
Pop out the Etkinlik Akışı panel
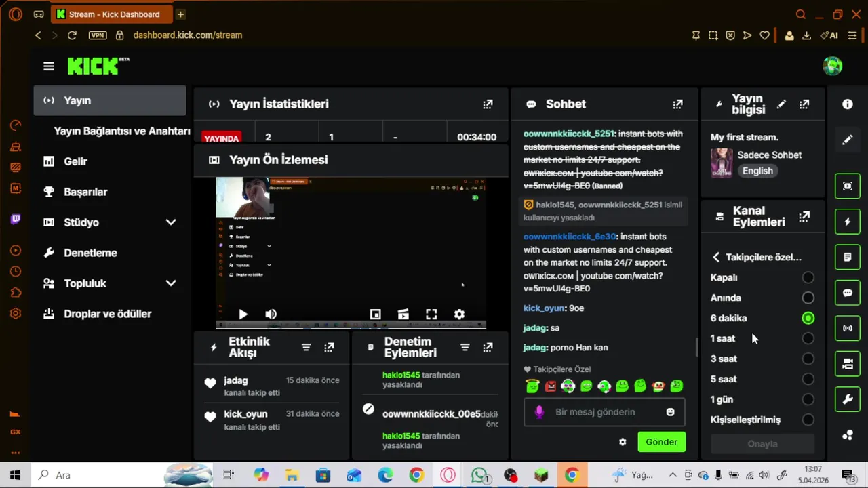pos(329,347)
